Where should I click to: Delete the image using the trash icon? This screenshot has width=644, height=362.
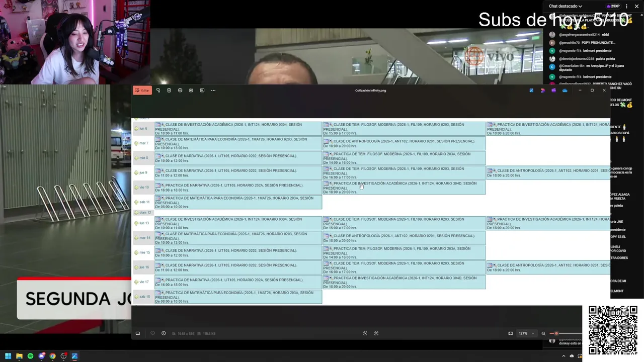169,90
